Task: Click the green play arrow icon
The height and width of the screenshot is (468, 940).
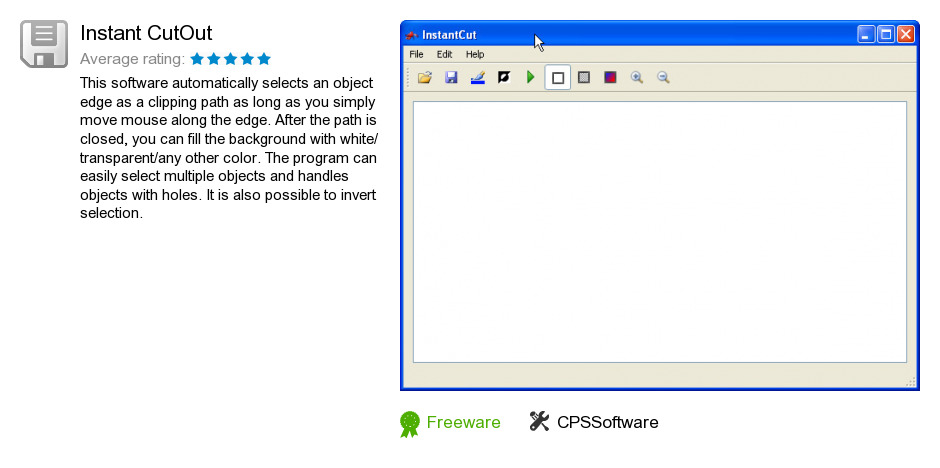Action: pyautogui.click(x=531, y=77)
